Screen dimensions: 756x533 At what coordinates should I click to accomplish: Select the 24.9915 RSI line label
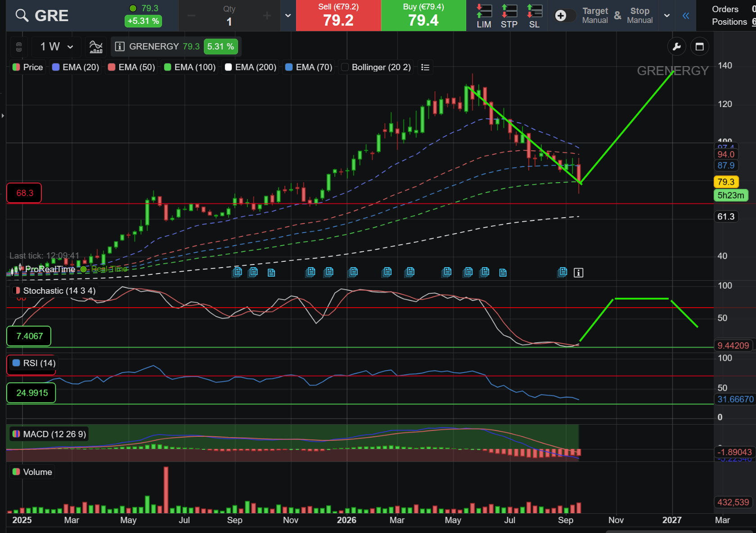pyautogui.click(x=31, y=393)
